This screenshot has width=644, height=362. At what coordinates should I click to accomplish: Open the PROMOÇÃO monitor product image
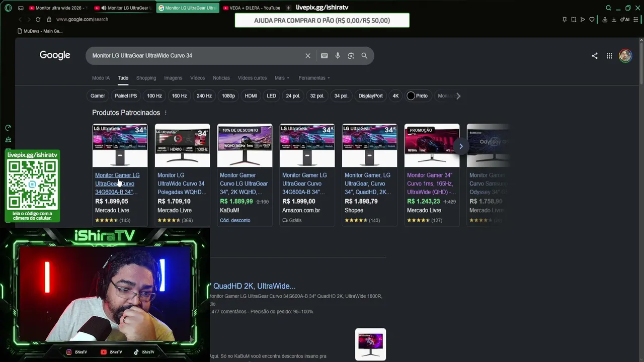(x=432, y=145)
